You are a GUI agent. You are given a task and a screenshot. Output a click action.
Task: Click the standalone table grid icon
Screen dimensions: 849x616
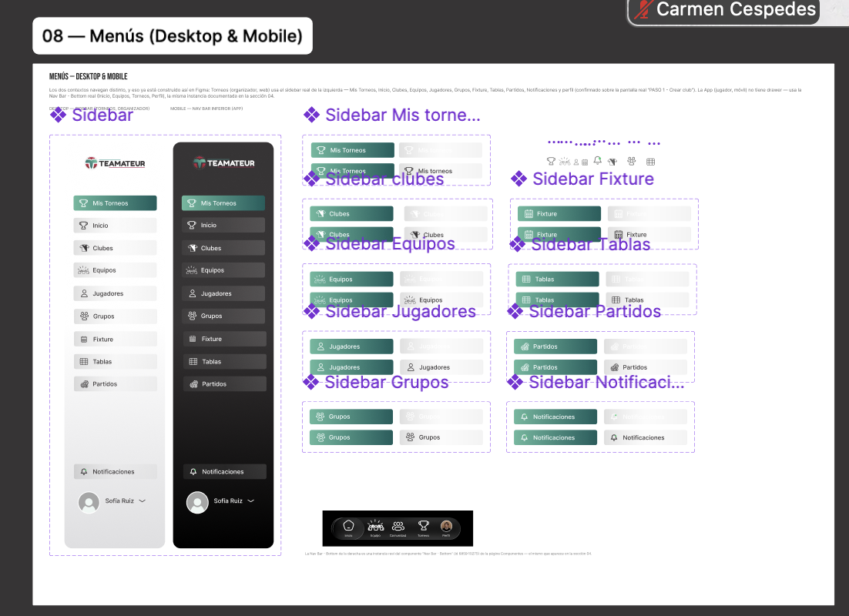[x=651, y=161]
